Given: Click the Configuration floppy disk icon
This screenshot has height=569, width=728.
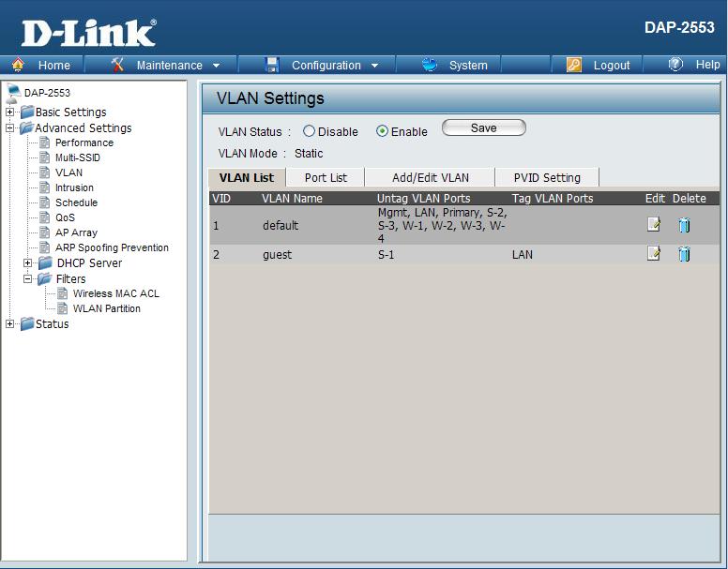Looking at the screenshot, I should pyautogui.click(x=272, y=65).
